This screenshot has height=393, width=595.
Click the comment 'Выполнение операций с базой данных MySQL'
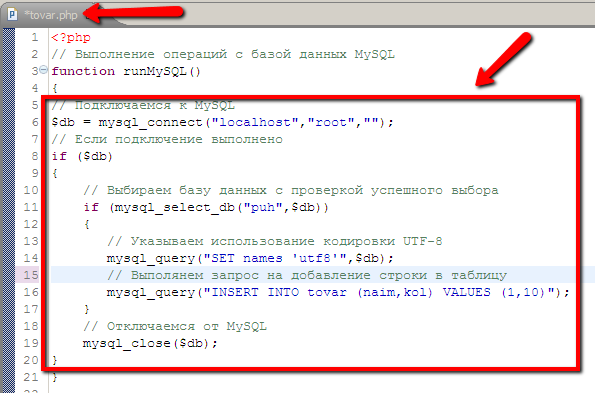pyautogui.click(x=223, y=54)
